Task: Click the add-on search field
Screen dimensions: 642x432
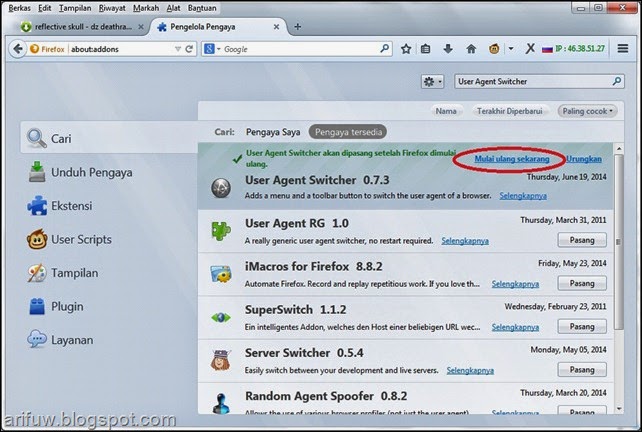Action: click(x=539, y=81)
